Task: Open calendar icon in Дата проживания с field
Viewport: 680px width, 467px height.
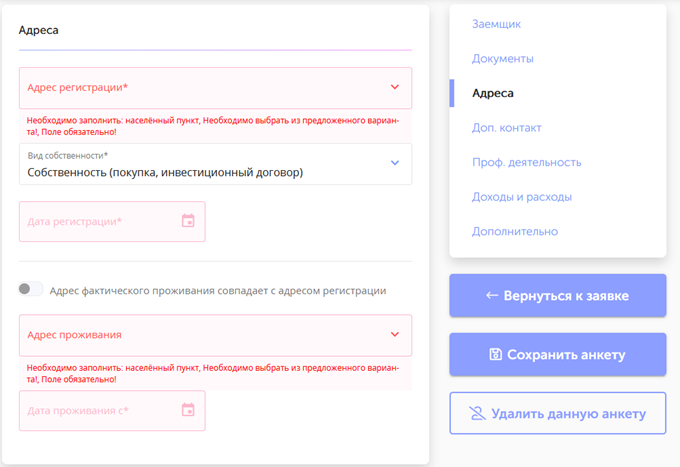Action: 188,410
